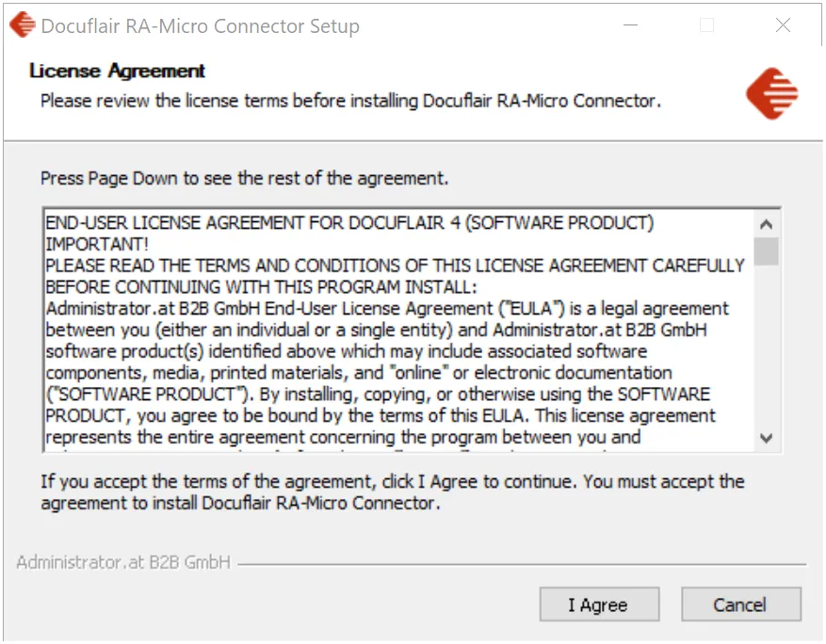Click the "Administrator.at B2B GmbH" branding label

(123, 563)
